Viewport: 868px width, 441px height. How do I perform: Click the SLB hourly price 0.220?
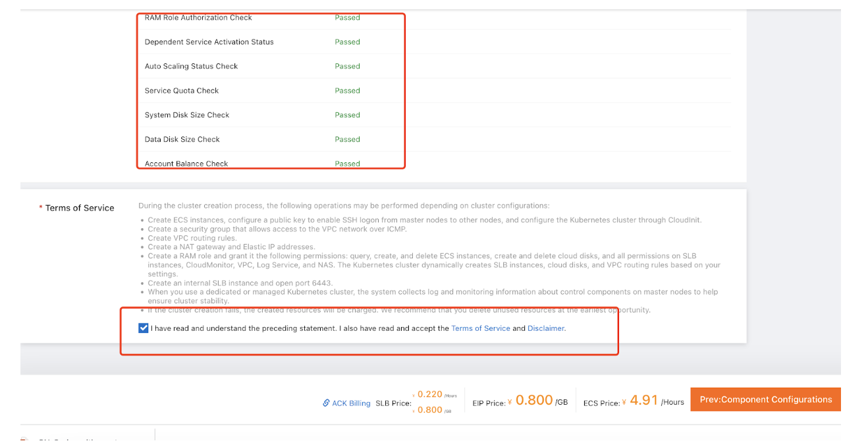pos(429,394)
